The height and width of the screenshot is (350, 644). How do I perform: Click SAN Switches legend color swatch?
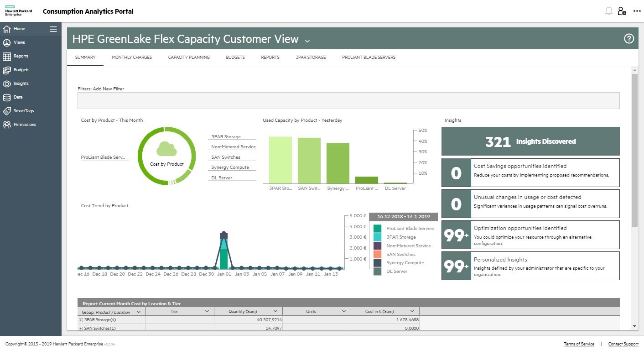(377, 255)
